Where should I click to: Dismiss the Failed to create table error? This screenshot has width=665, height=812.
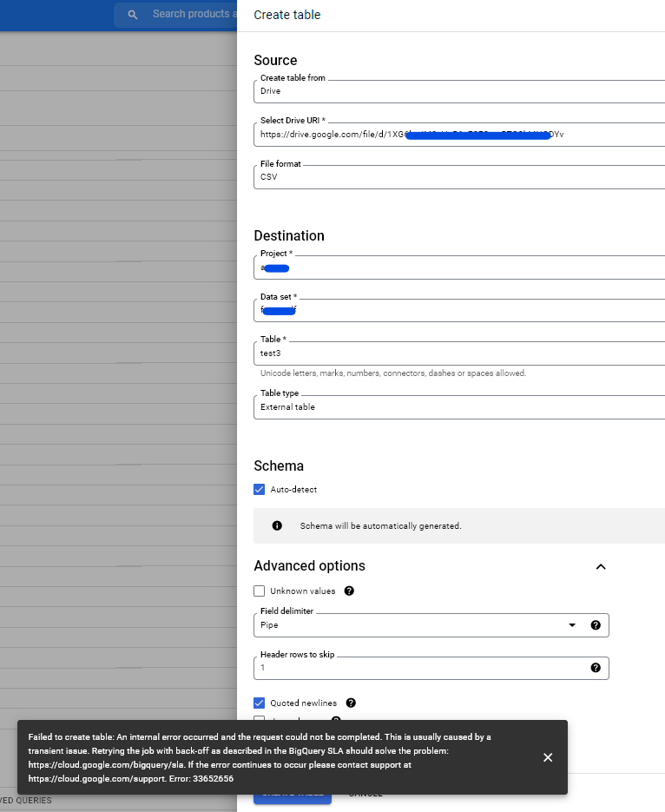click(548, 757)
